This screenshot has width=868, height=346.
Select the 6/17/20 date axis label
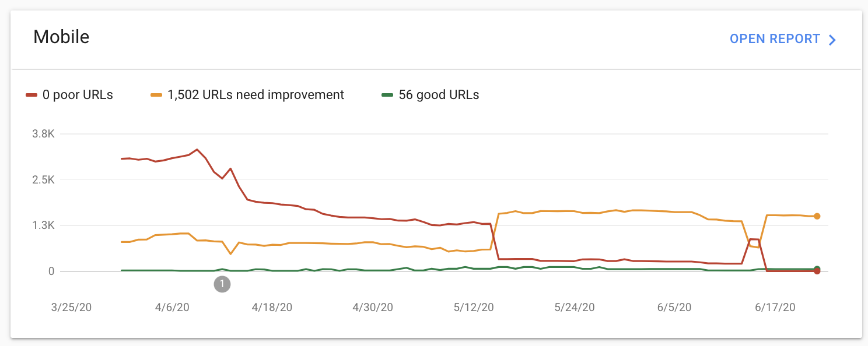pyautogui.click(x=776, y=307)
